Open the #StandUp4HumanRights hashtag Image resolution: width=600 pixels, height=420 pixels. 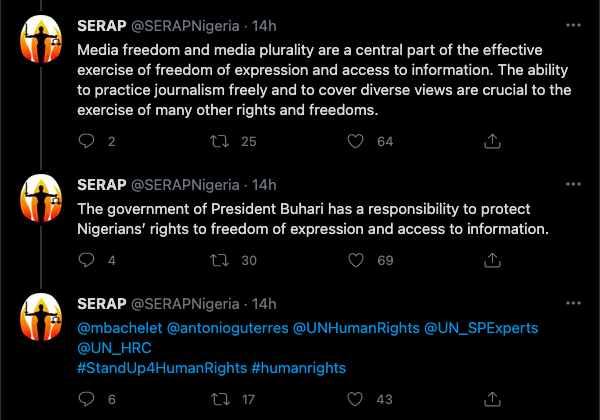pyautogui.click(x=161, y=368)
